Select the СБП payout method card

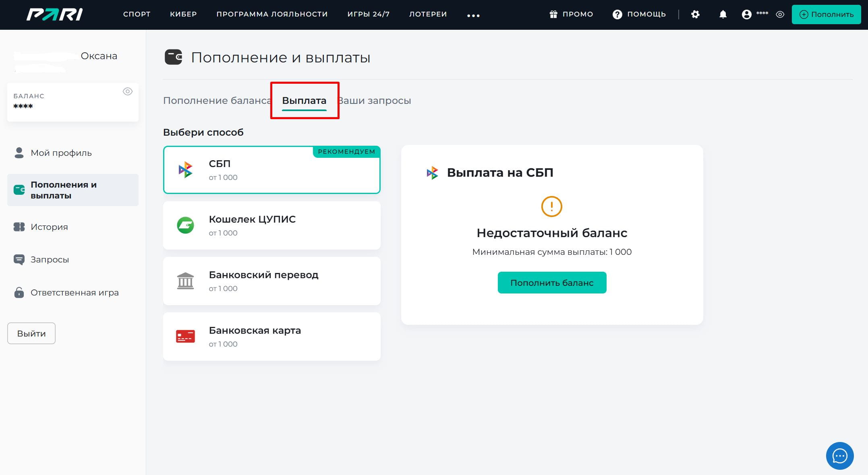point(272,170)
